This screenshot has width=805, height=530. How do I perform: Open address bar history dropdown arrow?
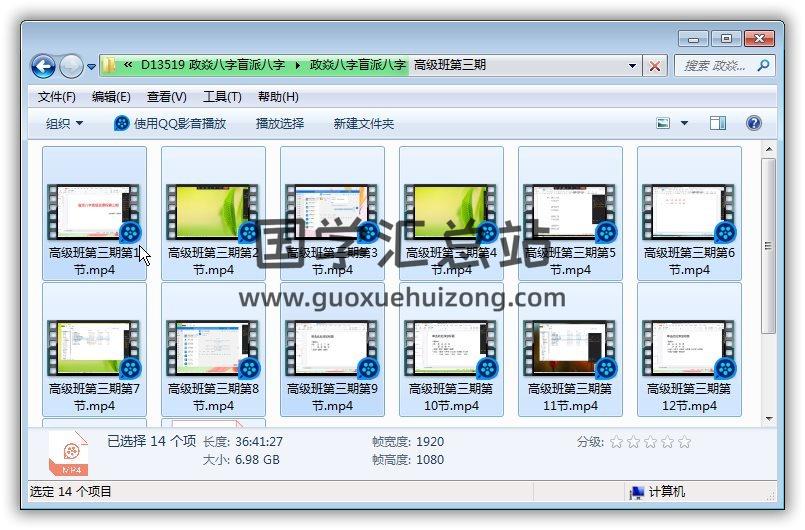pyautogui.click(x=632, y=66)
